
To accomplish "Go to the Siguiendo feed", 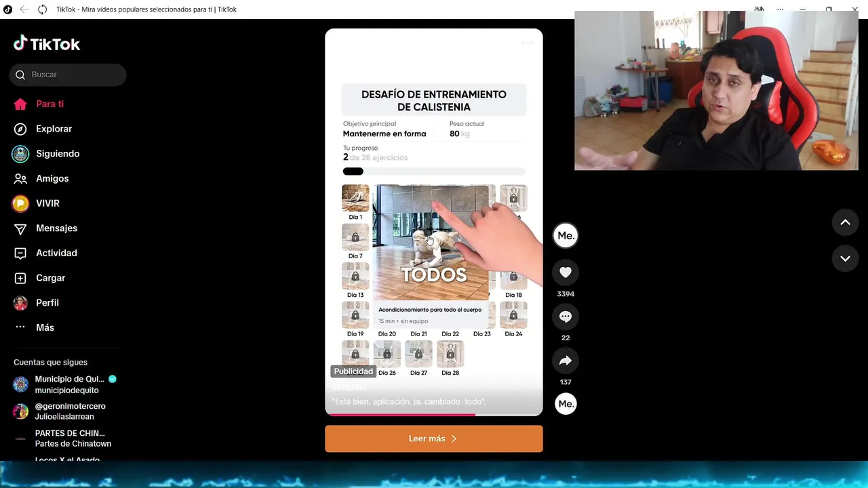I will [x=58, y=154].
